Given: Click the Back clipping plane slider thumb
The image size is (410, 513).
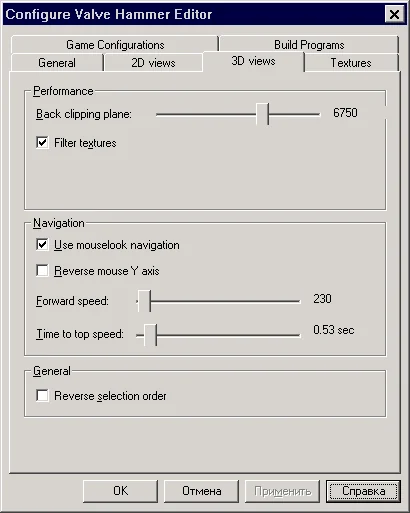Looking at the screenshot, I should click(262, 114).
